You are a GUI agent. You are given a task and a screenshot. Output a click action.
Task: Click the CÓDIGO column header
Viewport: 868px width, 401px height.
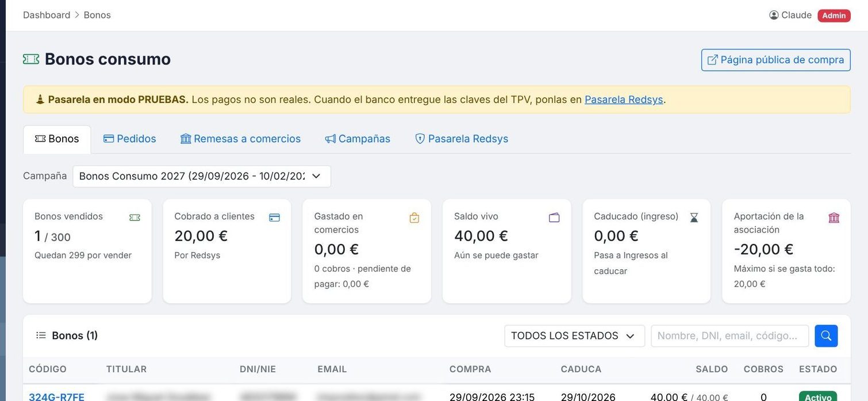coord(48,369)
